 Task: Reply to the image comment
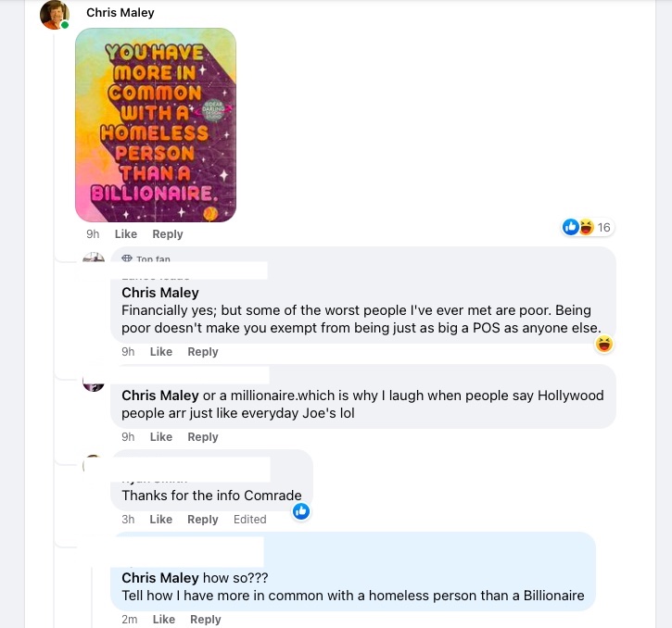pyautogui.click(x=168, y=234)
